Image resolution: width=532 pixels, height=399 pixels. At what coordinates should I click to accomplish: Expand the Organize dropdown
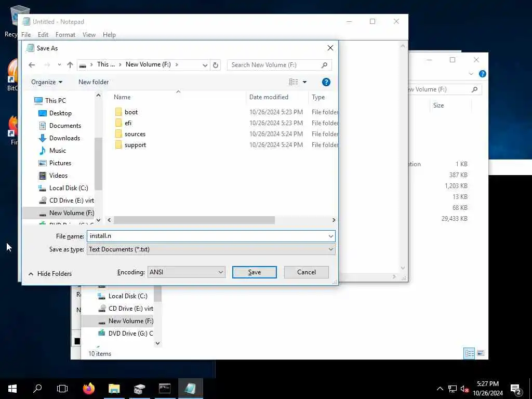click(x=47, y=82)
